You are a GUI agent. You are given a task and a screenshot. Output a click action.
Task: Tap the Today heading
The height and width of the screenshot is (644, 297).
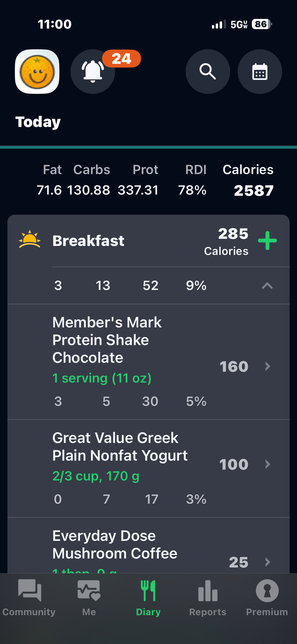(x=38, y=122)
